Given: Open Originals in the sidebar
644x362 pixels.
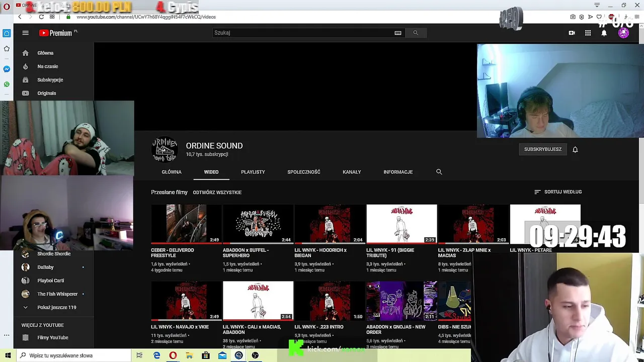Looking at the screenshot, I should pyautogui.click(x=53, y=93).
